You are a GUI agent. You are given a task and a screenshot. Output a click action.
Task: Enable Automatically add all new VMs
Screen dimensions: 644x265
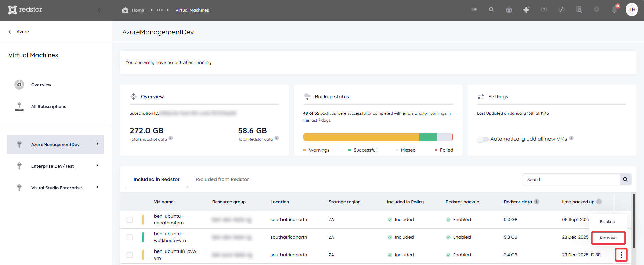(483, 139)
